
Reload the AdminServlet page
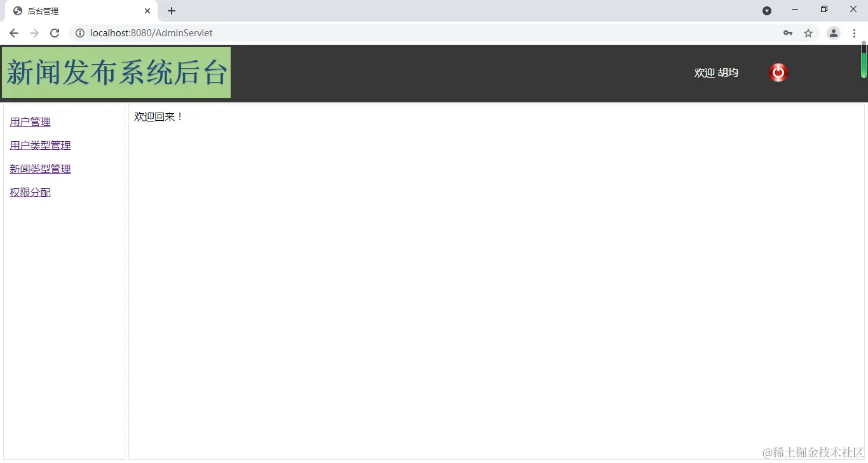click(x=55, y=33)
